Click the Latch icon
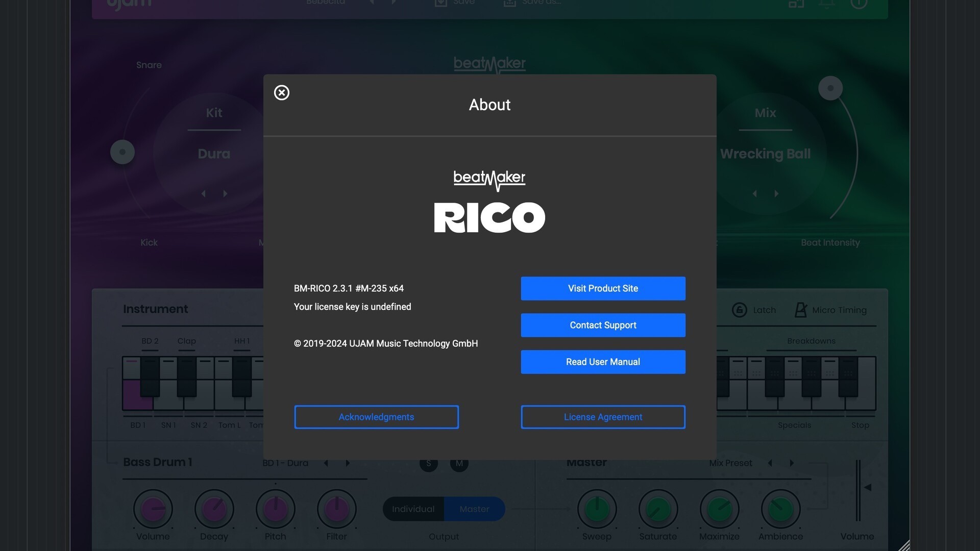Viewport: 980px width, 551px height. coord(739,310)
